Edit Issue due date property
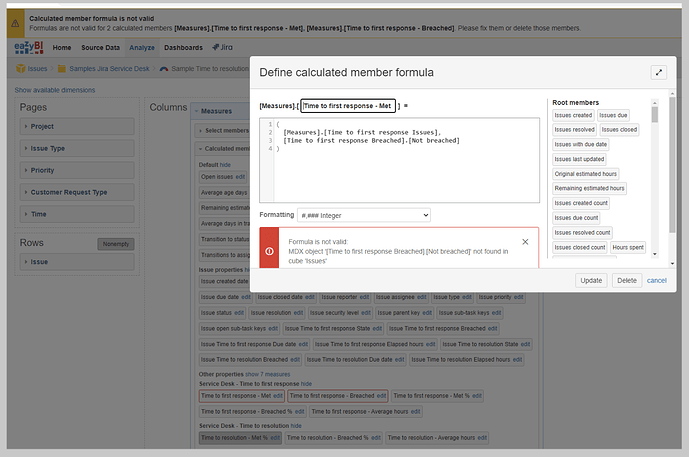689x457 pixels. (x=246, y=297)
